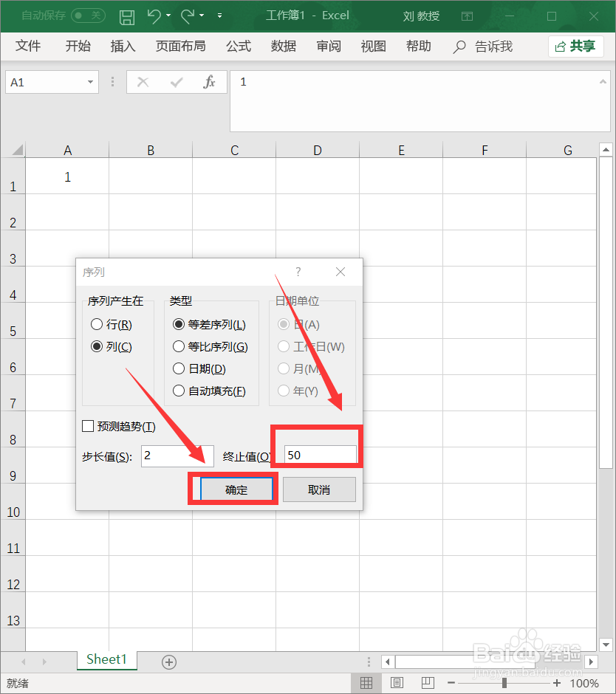Viewport: 616px width, 694px height.
Task: Switch to Normal view in status bar
Action: [367, 682]
